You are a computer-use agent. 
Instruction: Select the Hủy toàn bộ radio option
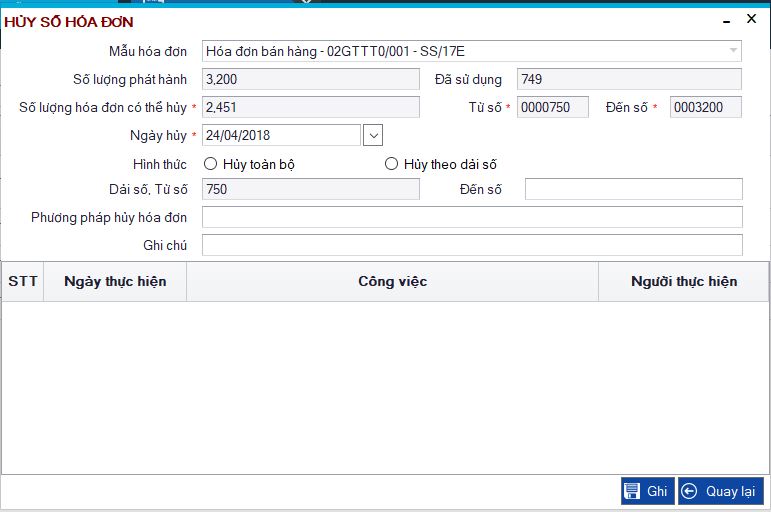point(210,164)
